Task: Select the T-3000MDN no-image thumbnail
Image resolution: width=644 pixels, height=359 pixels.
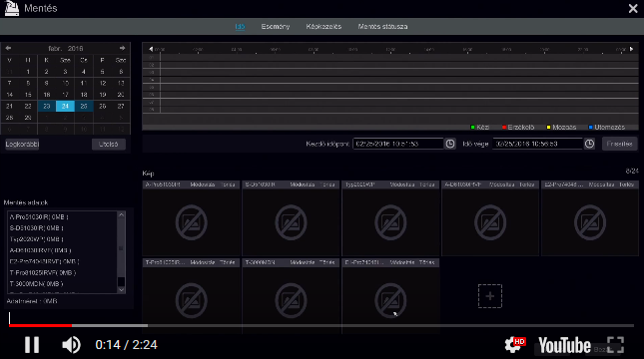Action: point(291,300)
